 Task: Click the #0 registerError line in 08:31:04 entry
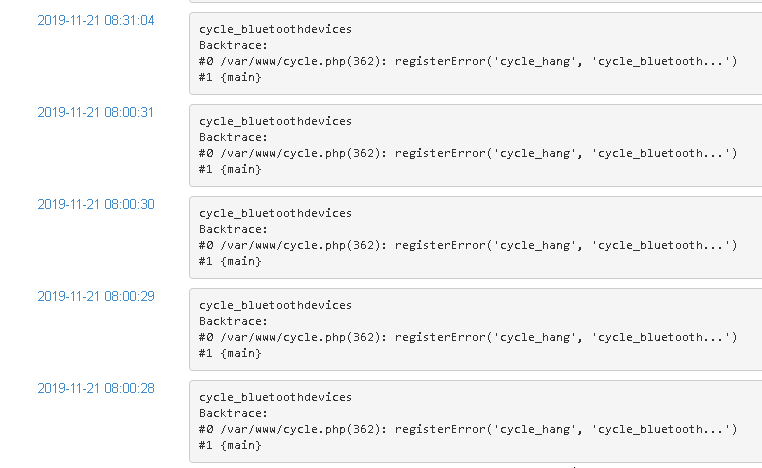[x=467, y=62]
